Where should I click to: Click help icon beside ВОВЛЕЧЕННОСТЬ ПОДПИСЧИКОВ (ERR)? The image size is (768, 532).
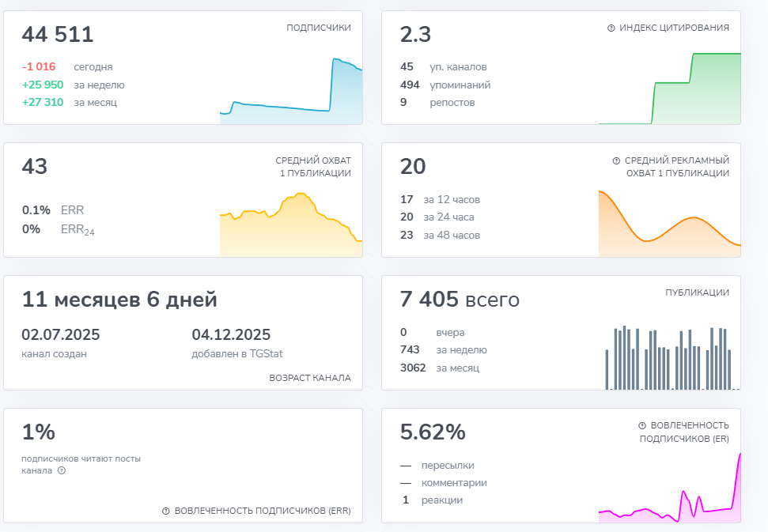[166, 511]
